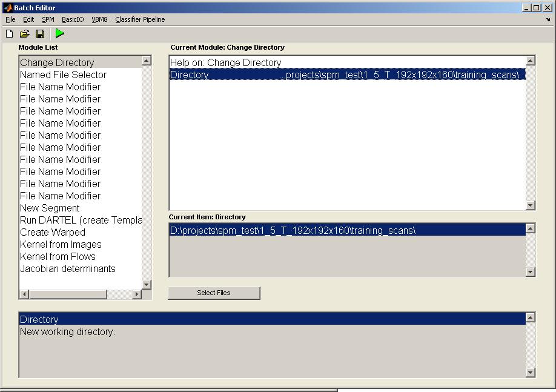This screenshot has width=556, height=392.
Task: Select the Named File Selector module
Action: (x=81, y=75)
